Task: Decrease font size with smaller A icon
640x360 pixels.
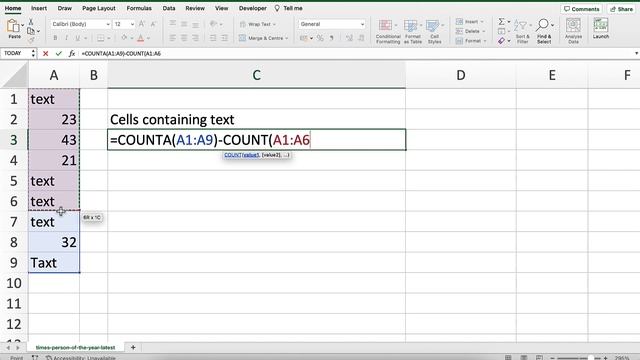Action: (153, 24)
